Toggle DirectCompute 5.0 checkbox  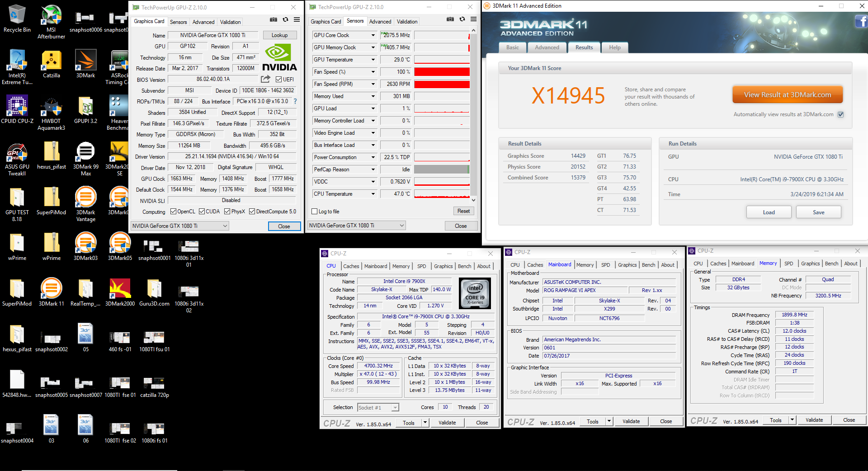(x=252, y=212)
